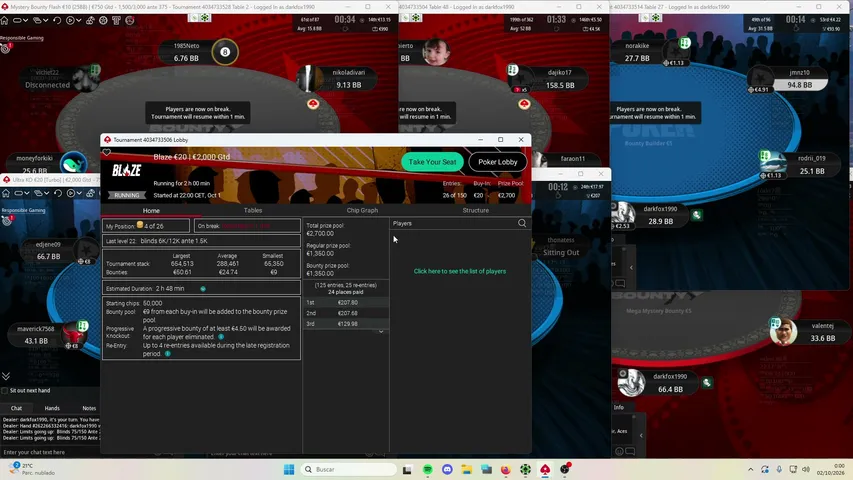The image size is (853, 480).
Task: Toggle the favorite heart icon in tournament lobby
Action: [107, 152]
